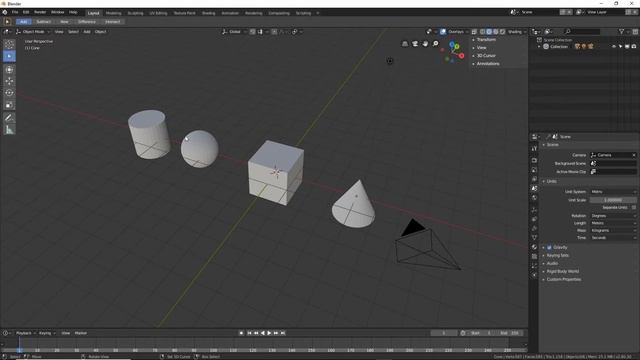Toggle the viewport Overlays button
The image size is (640, 360).
point(443,31)
